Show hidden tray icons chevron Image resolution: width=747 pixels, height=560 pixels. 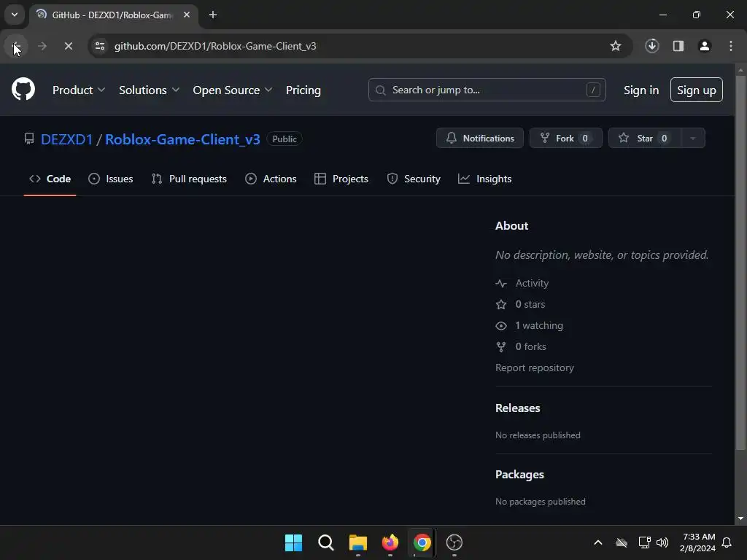[598, 542]
